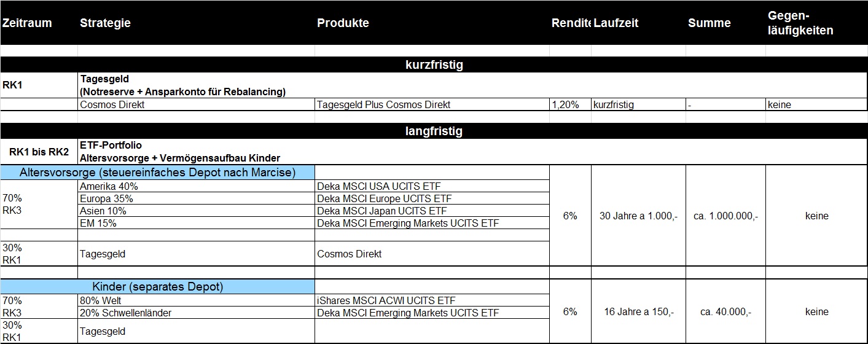Select the "Asien 10%" cell

coord(103,211)
